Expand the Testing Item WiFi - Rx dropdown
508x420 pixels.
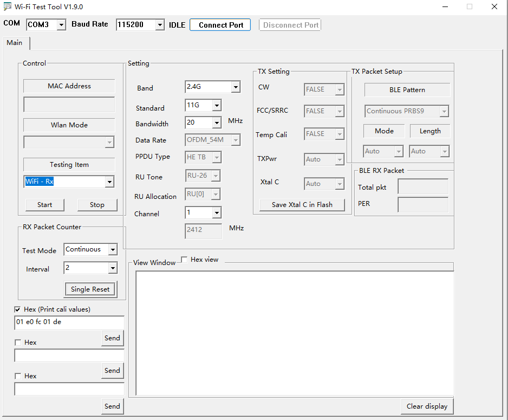coord(109,182)
